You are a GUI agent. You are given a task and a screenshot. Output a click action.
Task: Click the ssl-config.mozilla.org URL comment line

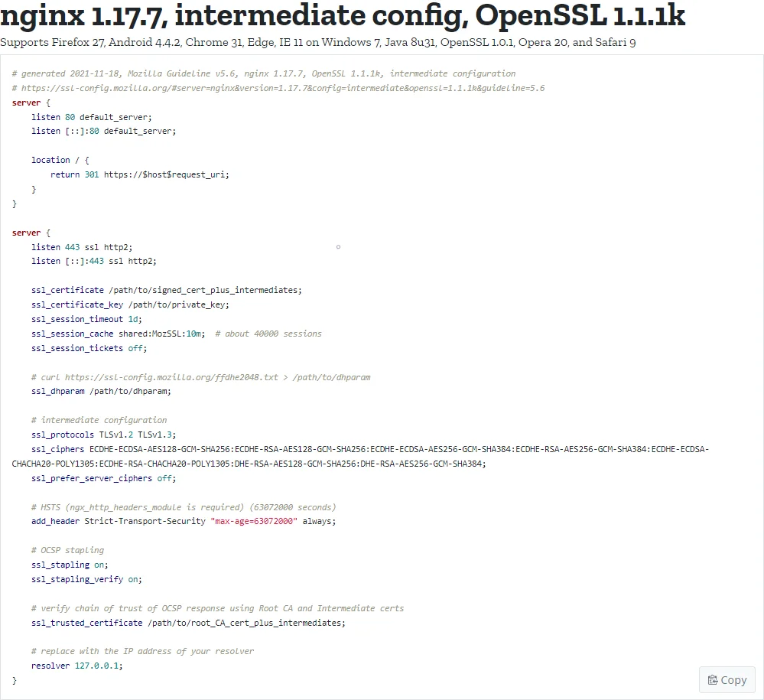pos(278,88)
